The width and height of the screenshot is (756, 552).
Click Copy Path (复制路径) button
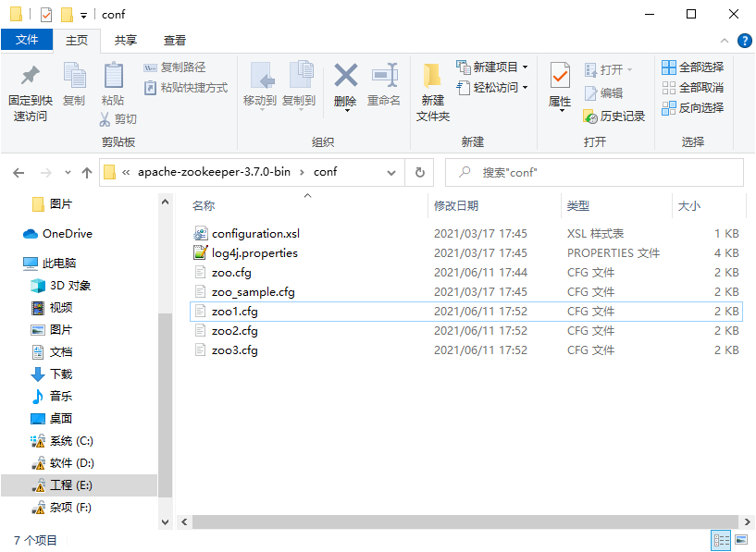pyautogui.click(x=175, y=67)
